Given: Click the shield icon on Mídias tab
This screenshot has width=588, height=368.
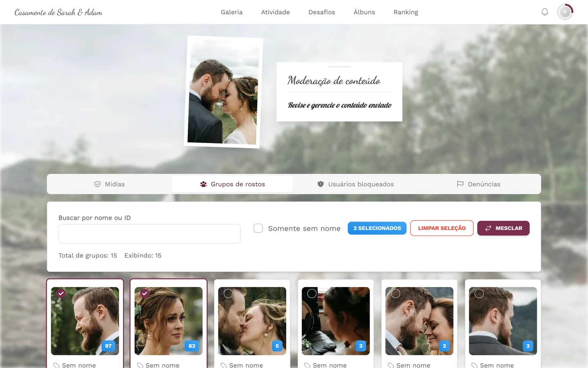Looking at the screenshot, I should coord(97,184).
